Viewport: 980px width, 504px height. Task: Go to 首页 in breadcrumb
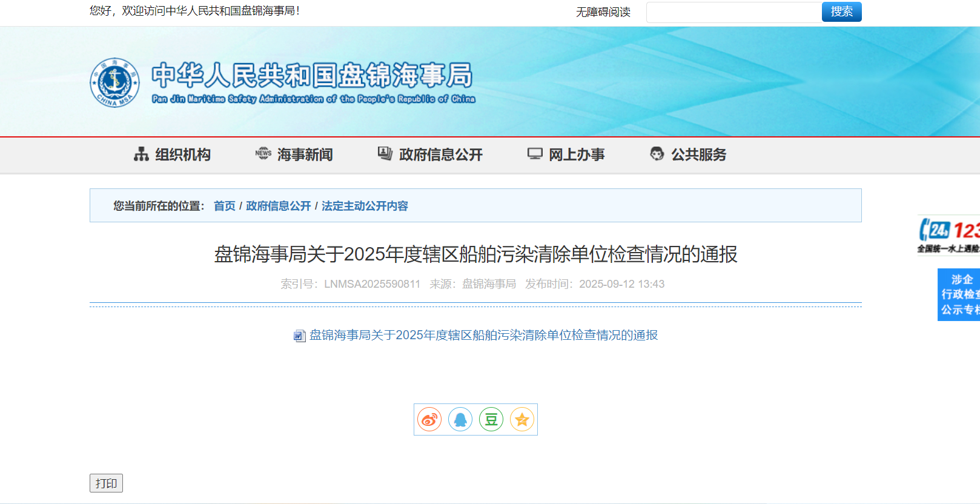(x=224, y=206)
